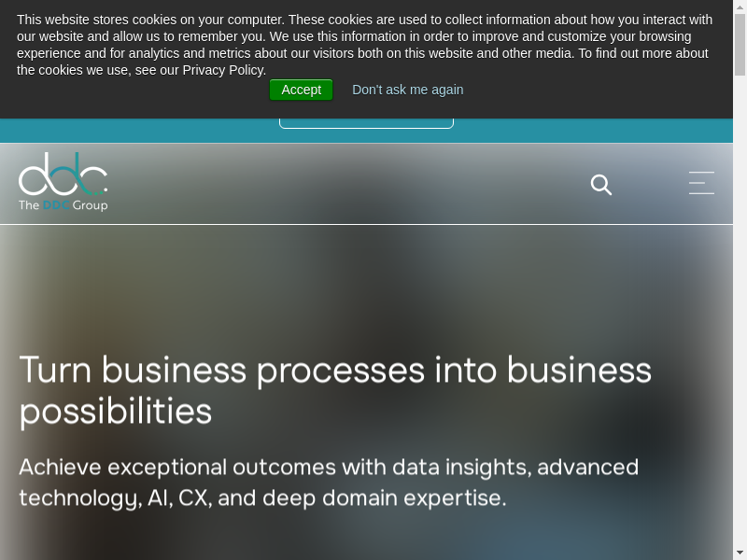The height and width of the screenshot is (560, 747).
Task: Click the outlined button under the cookie banner
Action: (366, 122)
